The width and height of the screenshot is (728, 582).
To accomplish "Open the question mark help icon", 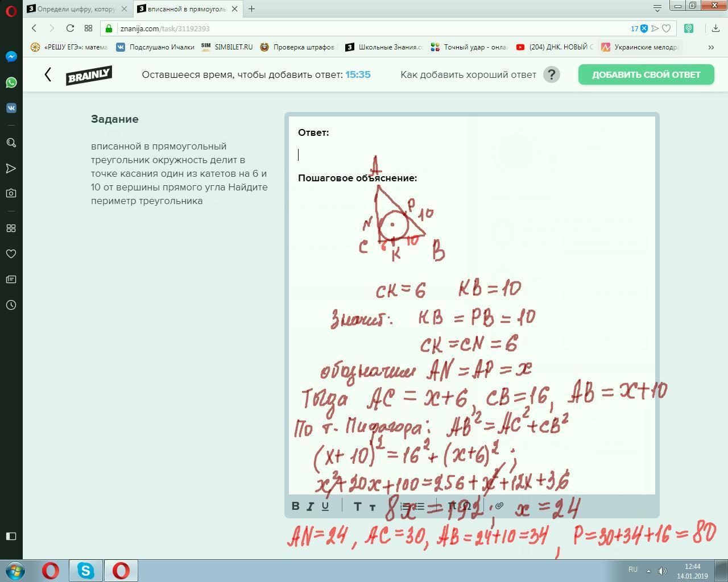I will pos(551,74).
